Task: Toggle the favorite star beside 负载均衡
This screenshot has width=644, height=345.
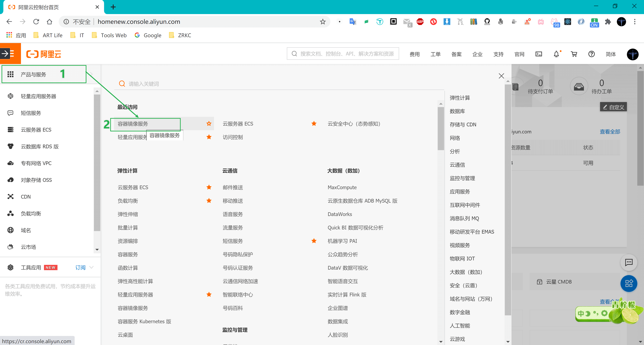Action: click(209, 201)
